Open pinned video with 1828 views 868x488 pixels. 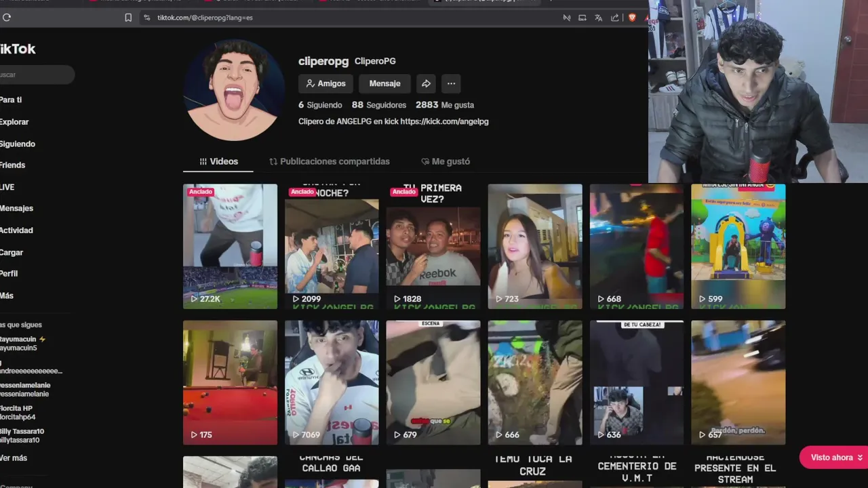point(433,247)
